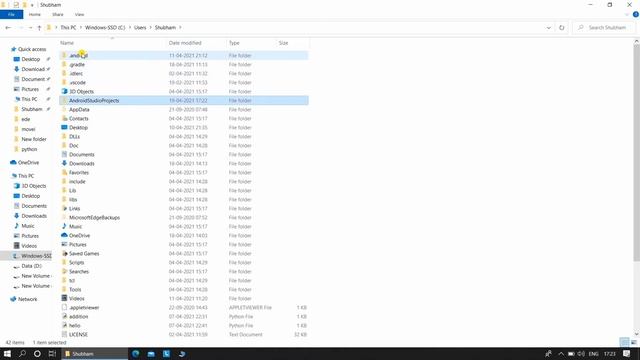
Task: Select the Videos folder icon in list
Action: pyautogui.click(x=64, y=298)
